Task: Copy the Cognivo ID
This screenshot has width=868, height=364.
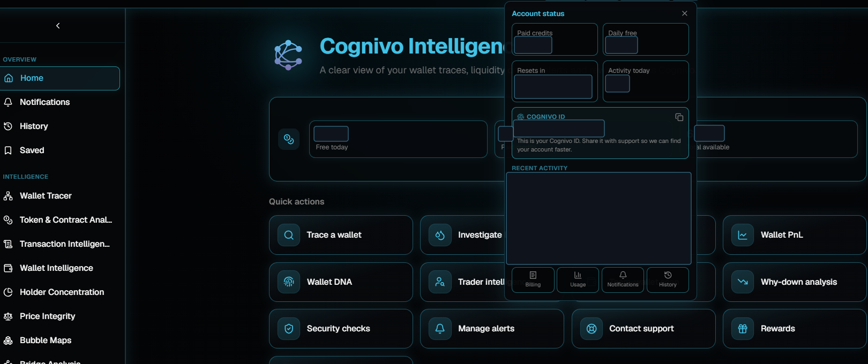Action: 679,117
